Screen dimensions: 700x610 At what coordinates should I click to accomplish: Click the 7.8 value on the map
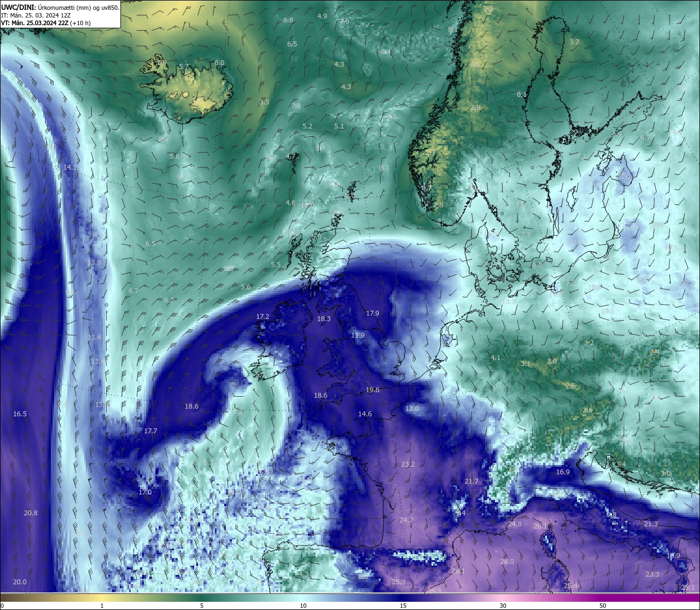[x=296, y=106]
